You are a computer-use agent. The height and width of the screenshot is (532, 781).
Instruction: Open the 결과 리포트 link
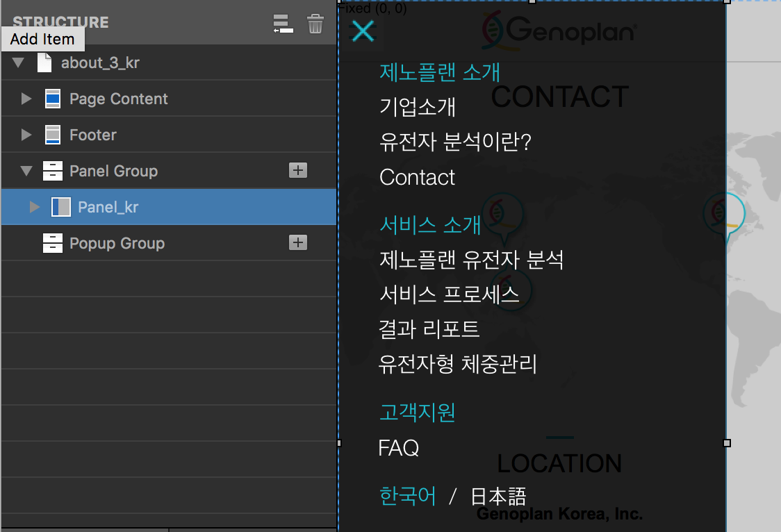tap(429, 329)
